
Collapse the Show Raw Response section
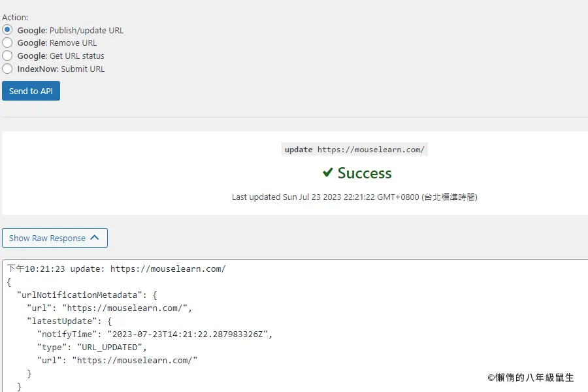pos(55,238)
